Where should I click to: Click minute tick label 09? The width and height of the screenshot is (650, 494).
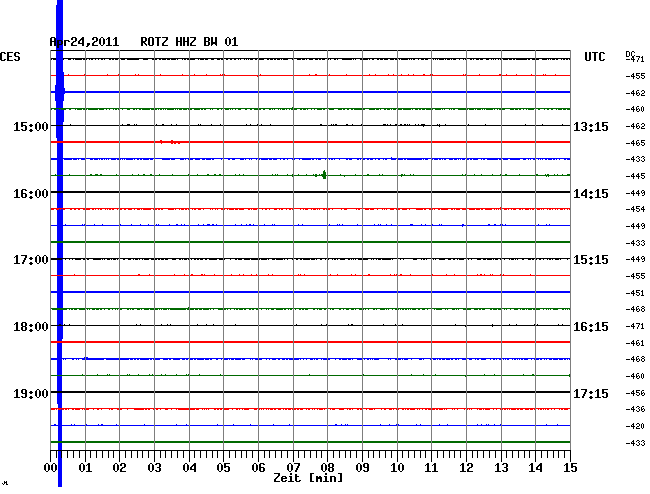tap(362, 468)
